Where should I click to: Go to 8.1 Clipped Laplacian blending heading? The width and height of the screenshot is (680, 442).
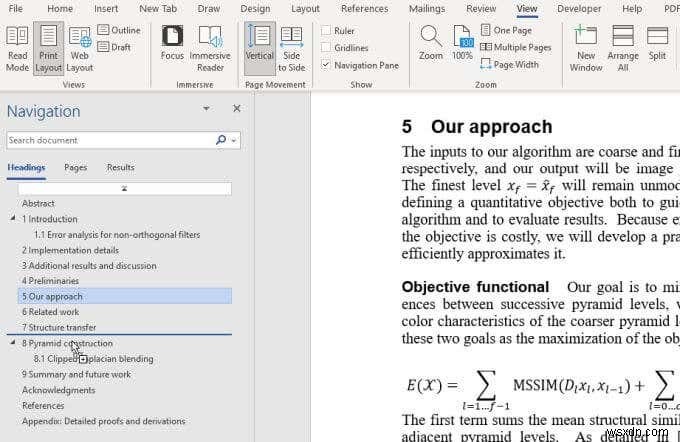[94, 359]
